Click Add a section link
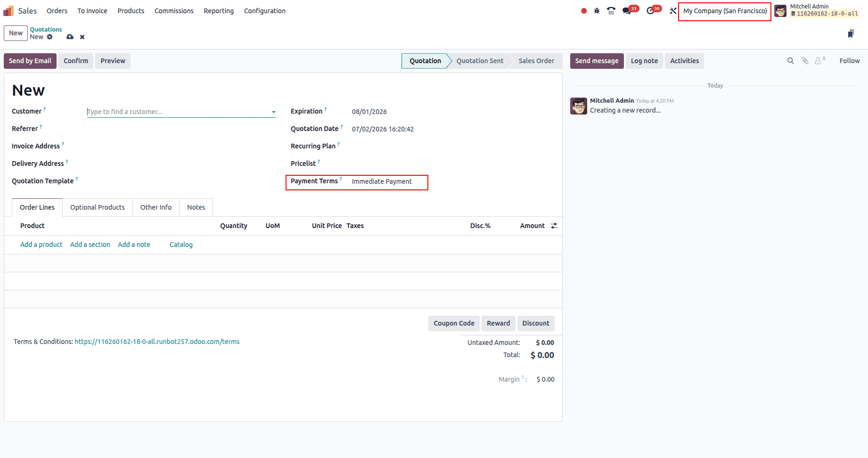The height and width of the screenshot is (458, 868). 90,245
